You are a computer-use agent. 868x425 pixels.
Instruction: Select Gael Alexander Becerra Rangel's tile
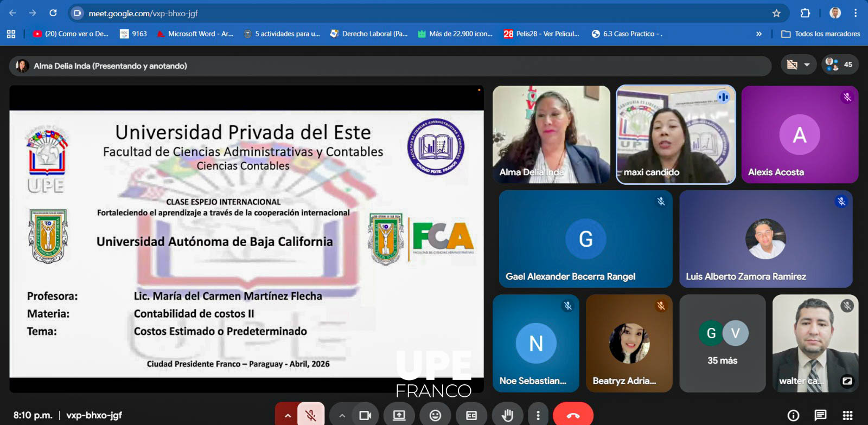(586, 239)
